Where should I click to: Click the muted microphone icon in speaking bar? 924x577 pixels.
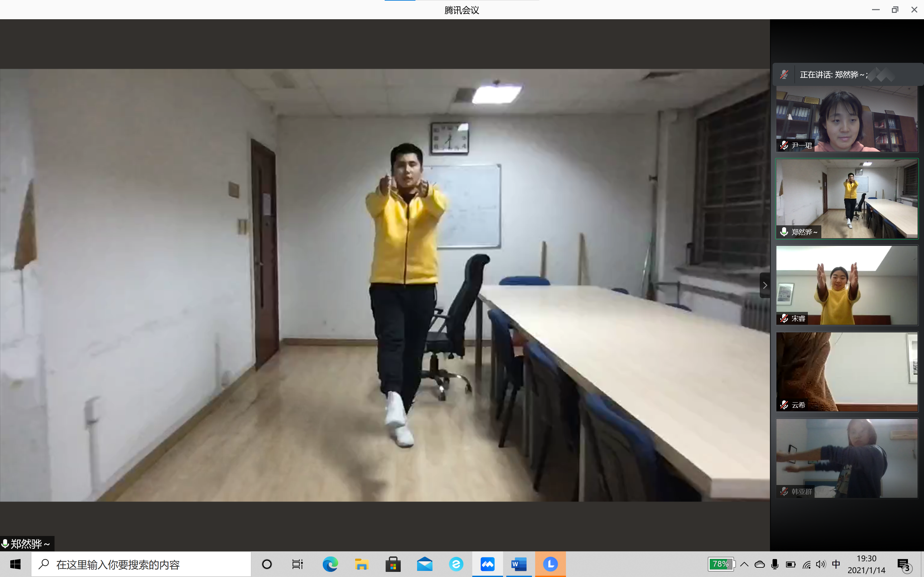coord(784,74)
